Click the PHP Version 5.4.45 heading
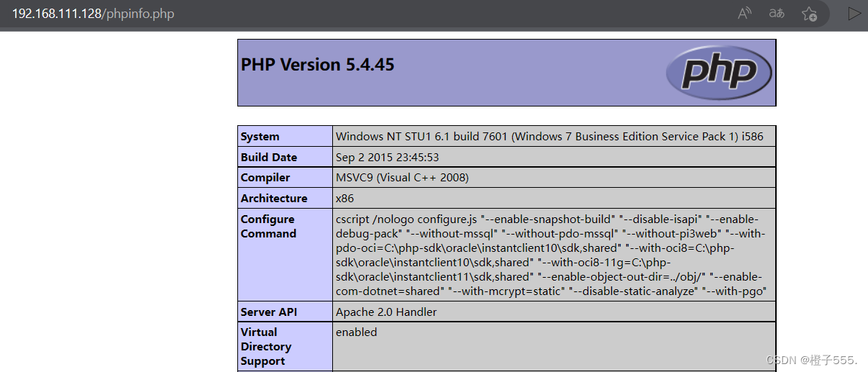Screen dimensions: 868x372 (x=318, y=65)
